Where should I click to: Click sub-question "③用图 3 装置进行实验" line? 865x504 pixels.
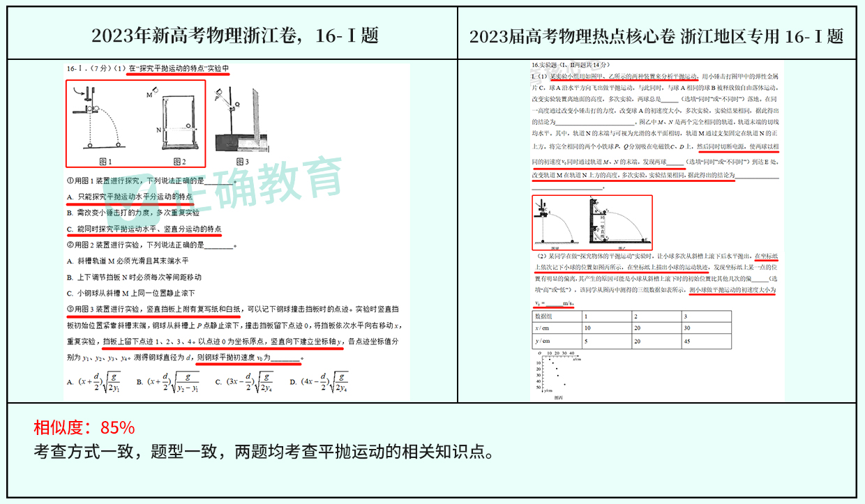233,309
